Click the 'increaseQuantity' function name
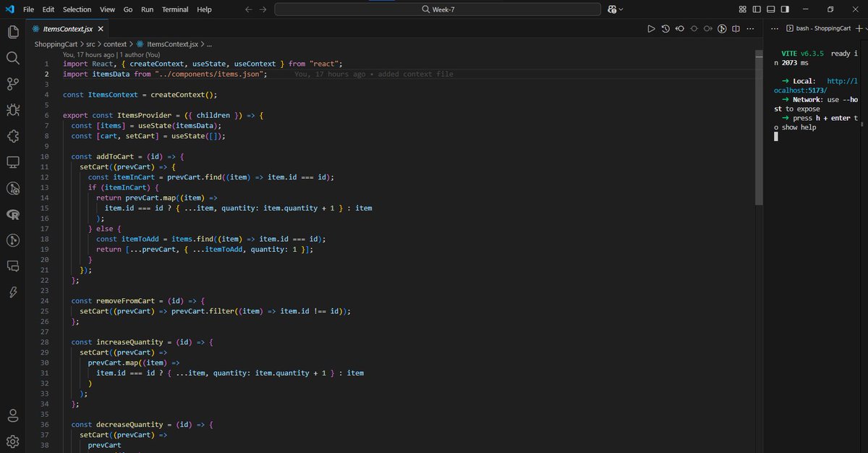Image resolution: width=868 pixels, height=453 pixels. pyautogui.click(x=129, y=342)
